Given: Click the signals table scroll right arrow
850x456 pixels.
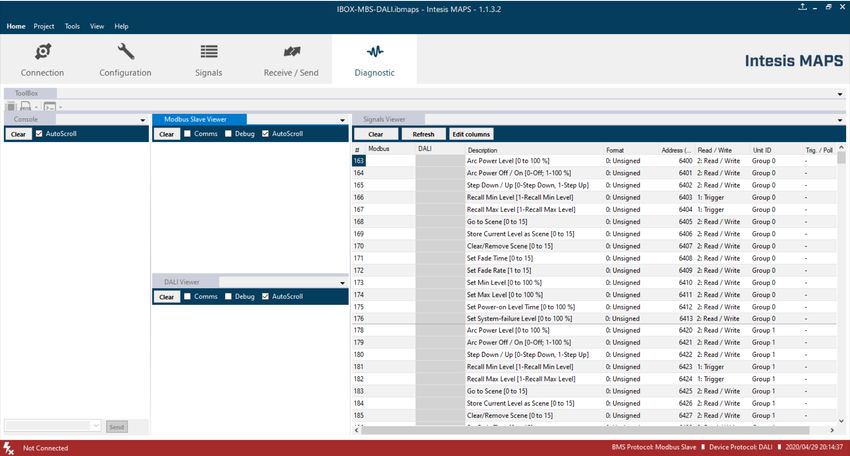Looking at the screenshot, I should (832, 430).
